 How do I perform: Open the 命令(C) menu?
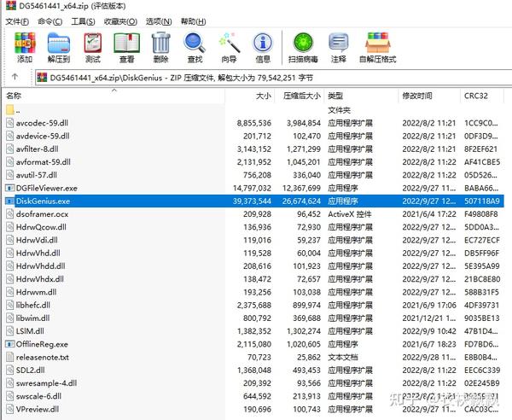50,21
